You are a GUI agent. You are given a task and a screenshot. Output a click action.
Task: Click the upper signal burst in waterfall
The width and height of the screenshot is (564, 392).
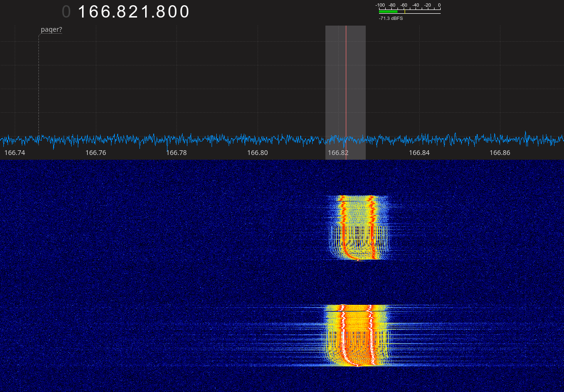(x=358, y=228)
